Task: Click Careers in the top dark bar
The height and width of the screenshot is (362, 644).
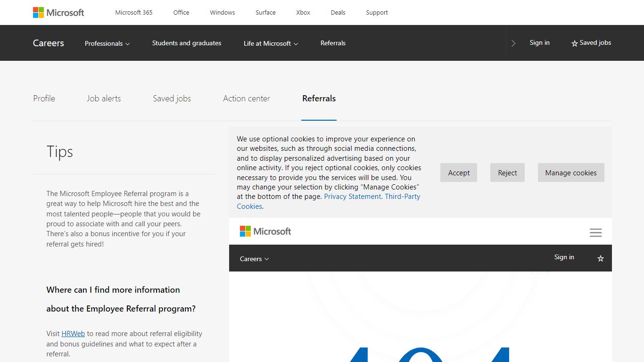Action: point(49,43)
